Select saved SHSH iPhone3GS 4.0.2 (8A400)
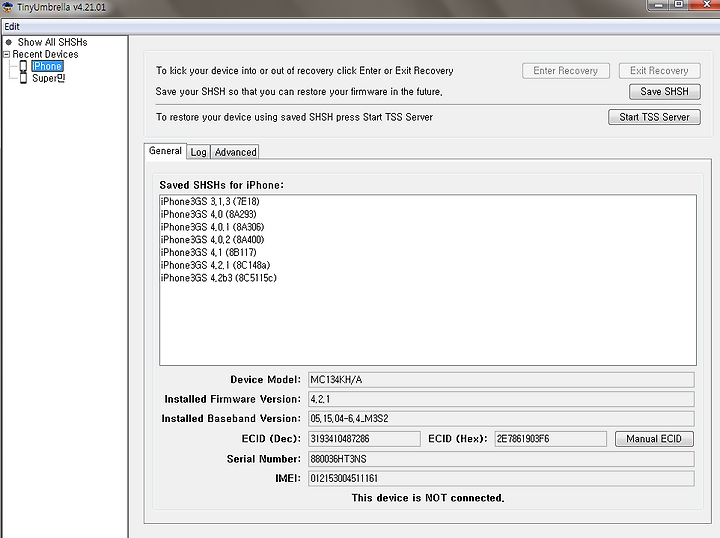The height and width of the screenshot is (538, 720). (212, 240)
